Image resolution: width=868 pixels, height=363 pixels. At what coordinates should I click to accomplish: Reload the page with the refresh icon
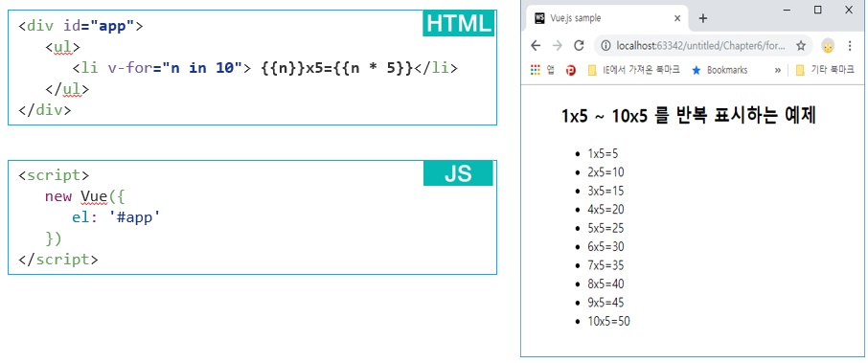[579, 46]
